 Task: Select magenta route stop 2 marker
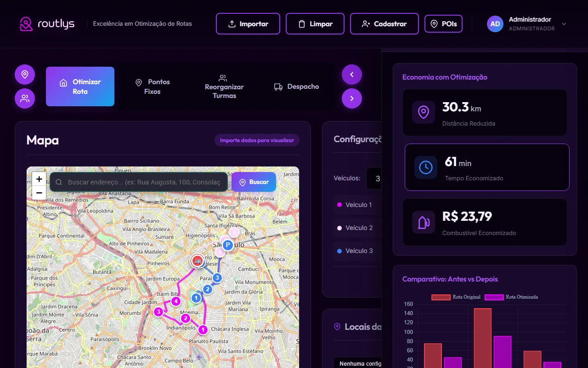[186, 318]
